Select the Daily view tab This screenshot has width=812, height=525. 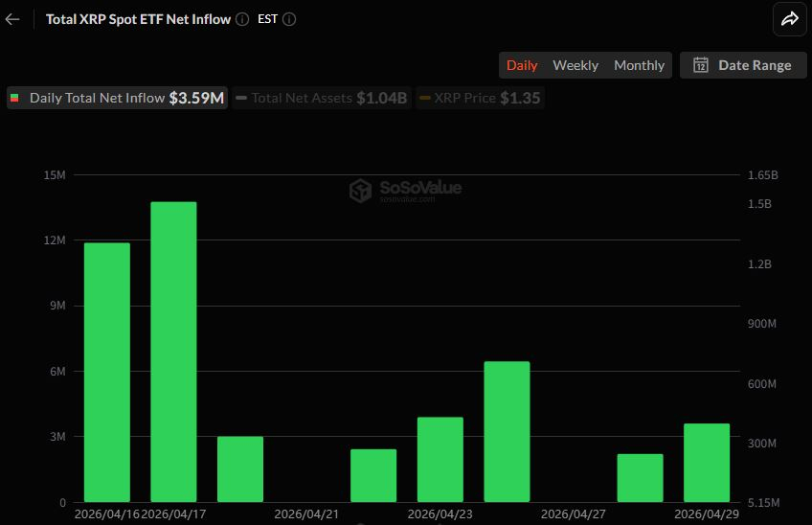[522, 65]
